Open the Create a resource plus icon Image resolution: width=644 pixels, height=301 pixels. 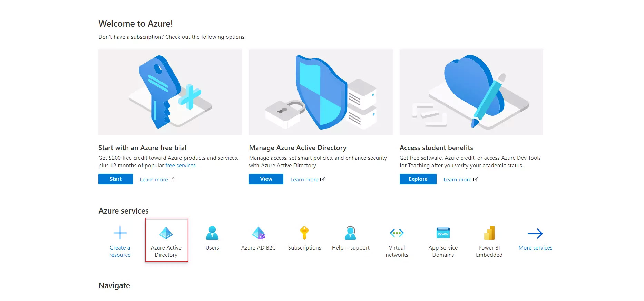pos(120,233)
